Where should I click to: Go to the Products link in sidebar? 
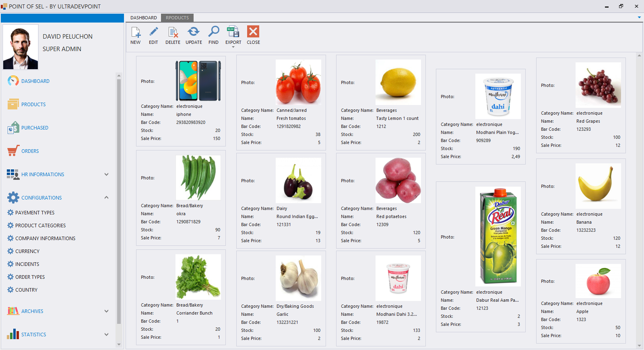[33, 104]
